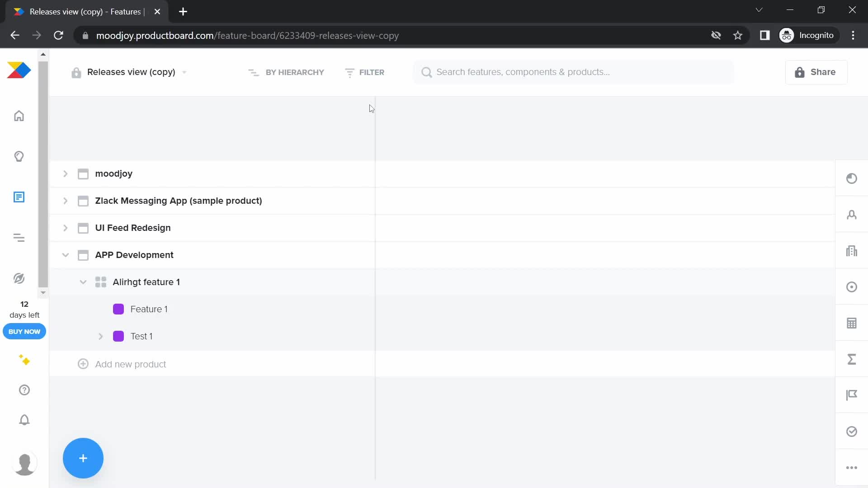Go back in browser history
Viewport: 868px width, 488px height.
coord(15,35)
